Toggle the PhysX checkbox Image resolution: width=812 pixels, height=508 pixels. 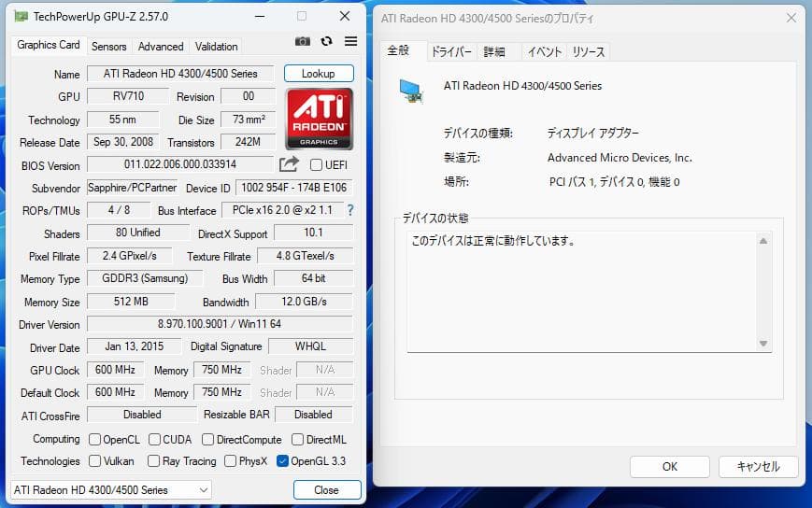point(231,460)
